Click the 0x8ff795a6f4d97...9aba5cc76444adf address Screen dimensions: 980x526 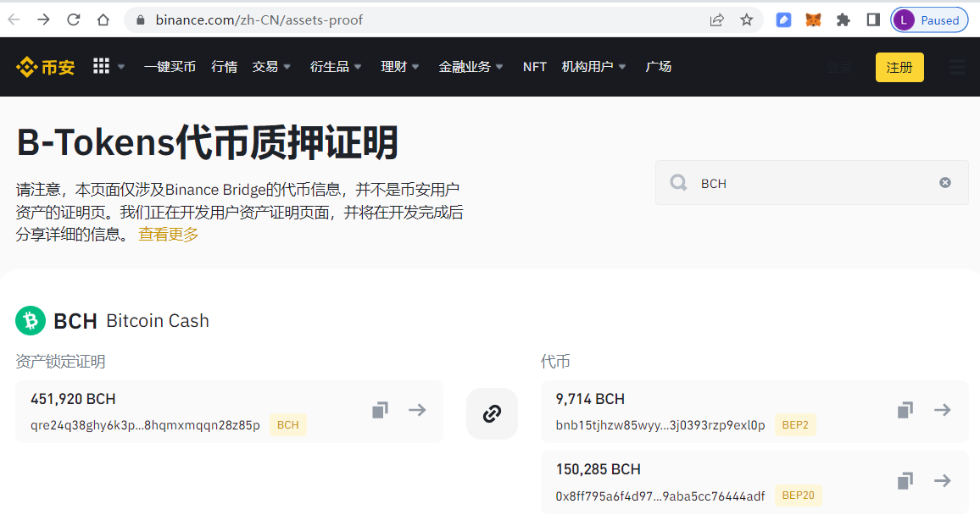pyautogui.click(x=660, y=496)
